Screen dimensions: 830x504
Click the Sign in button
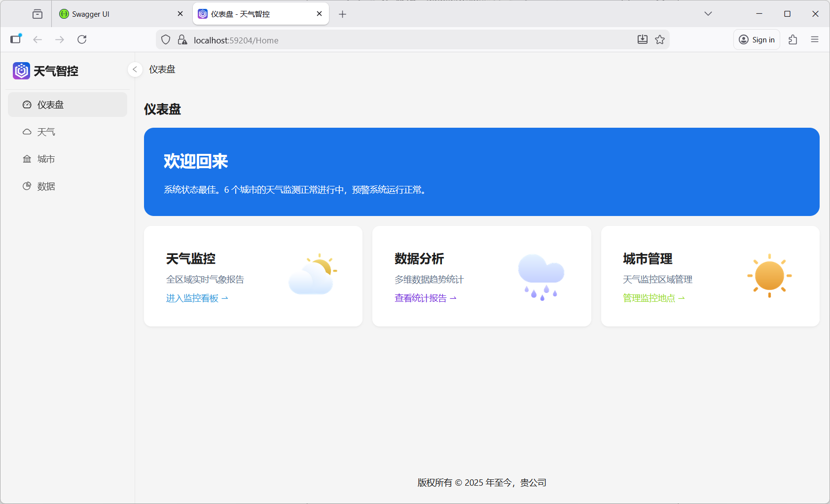(x=757, y=40)
